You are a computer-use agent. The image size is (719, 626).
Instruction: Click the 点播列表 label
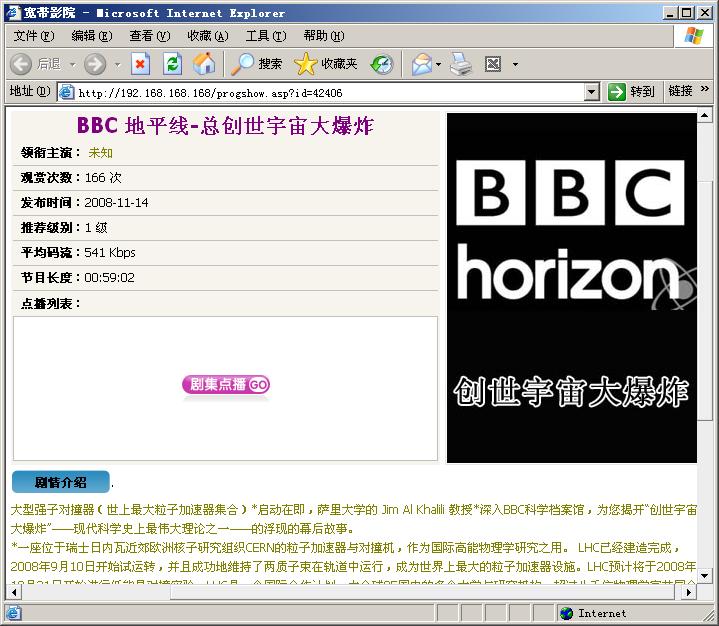(x=50, y=304)
